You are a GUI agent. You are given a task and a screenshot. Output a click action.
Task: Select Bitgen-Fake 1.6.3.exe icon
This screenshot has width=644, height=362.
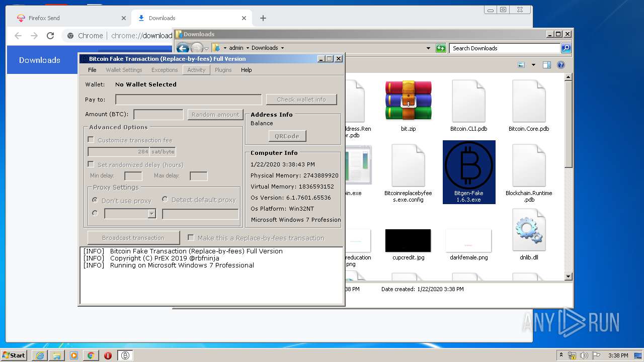click(x=469, y=166)
